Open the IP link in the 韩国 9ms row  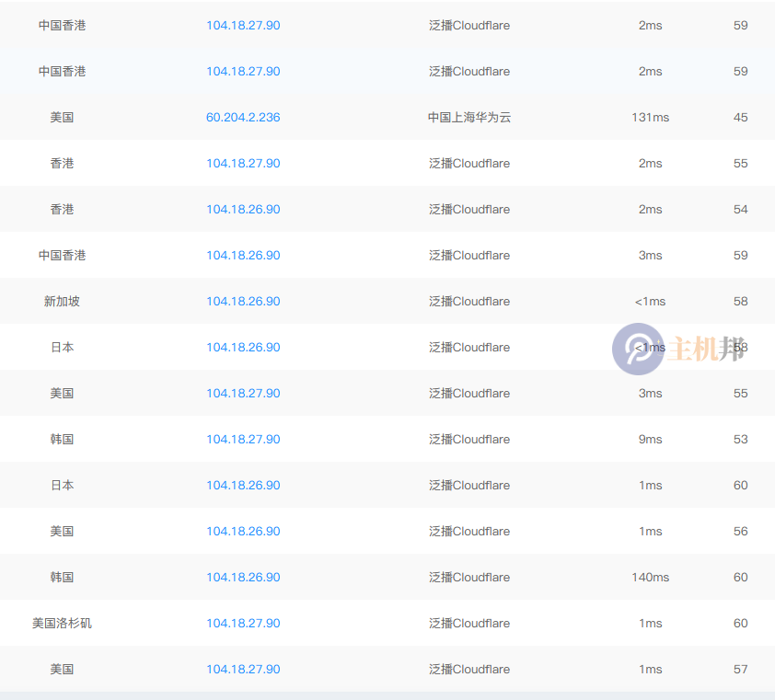click(243, 439)
